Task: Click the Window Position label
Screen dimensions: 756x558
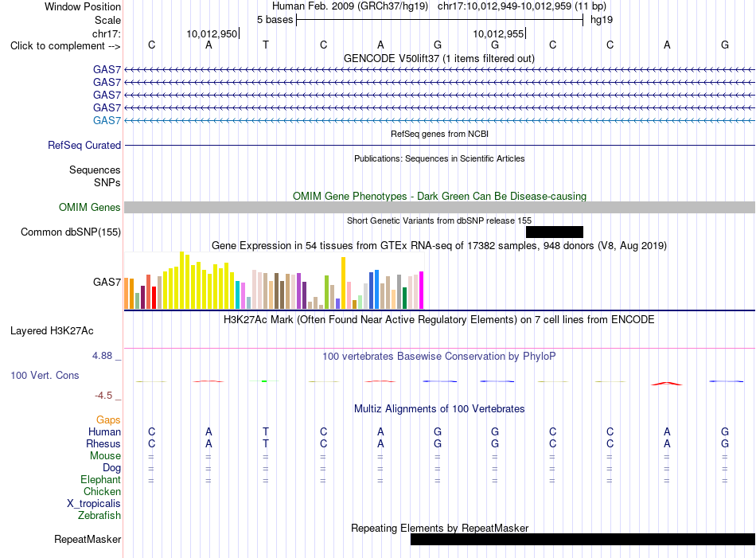Action: 83,6
